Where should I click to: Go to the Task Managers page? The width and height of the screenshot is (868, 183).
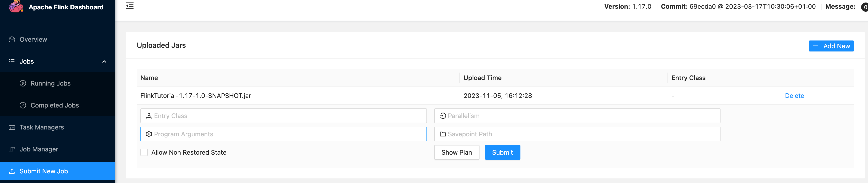(41, 127)
